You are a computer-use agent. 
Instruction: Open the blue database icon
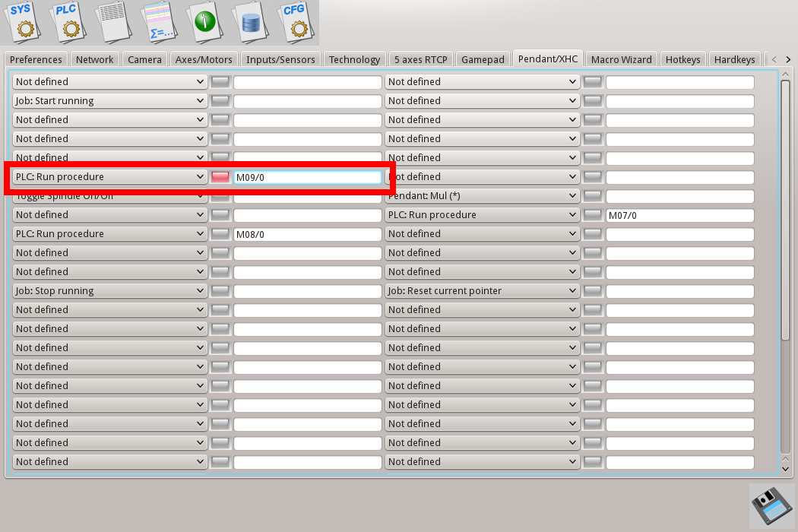click(251, 21)
